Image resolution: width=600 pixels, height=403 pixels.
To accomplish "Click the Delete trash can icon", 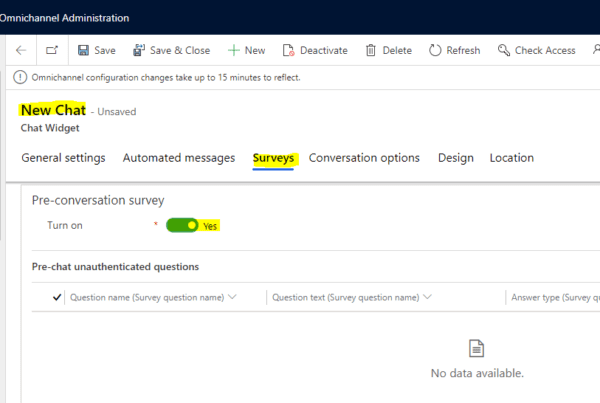I will [x=371, y=50].
